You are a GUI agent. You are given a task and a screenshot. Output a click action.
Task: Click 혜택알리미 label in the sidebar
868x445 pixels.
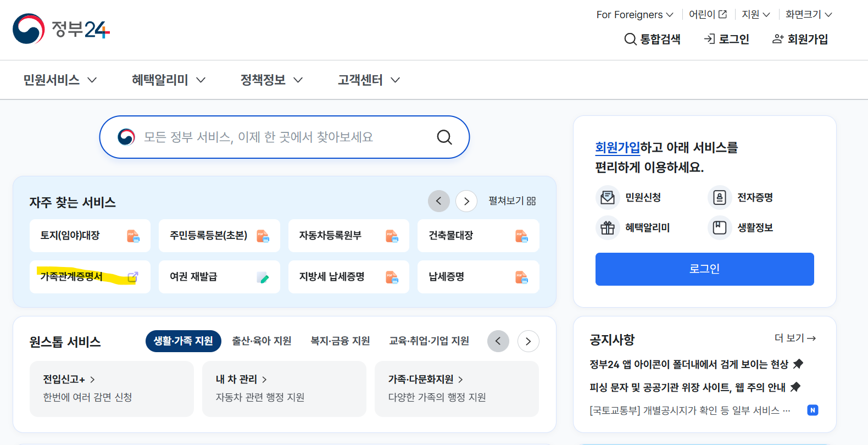tap(647, 227)
